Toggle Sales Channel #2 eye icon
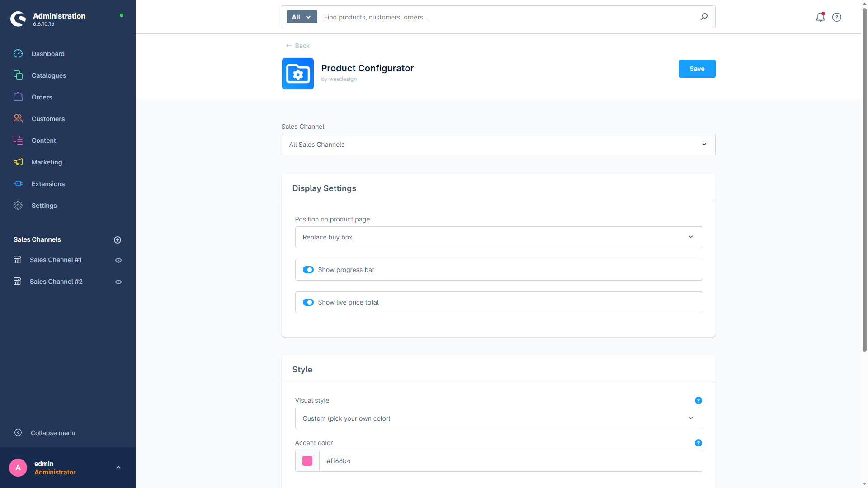Viewport: 868px width, 488px height. 118,282
